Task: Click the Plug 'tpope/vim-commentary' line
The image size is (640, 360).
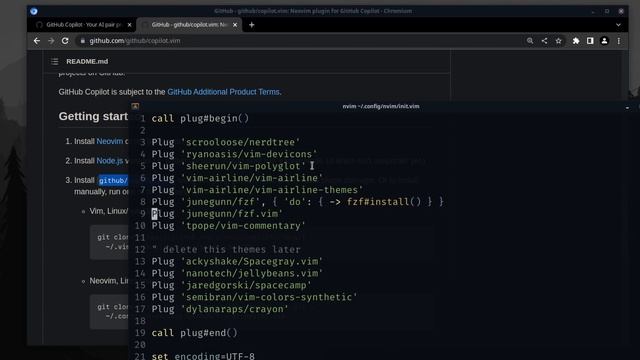Action: 229,225
